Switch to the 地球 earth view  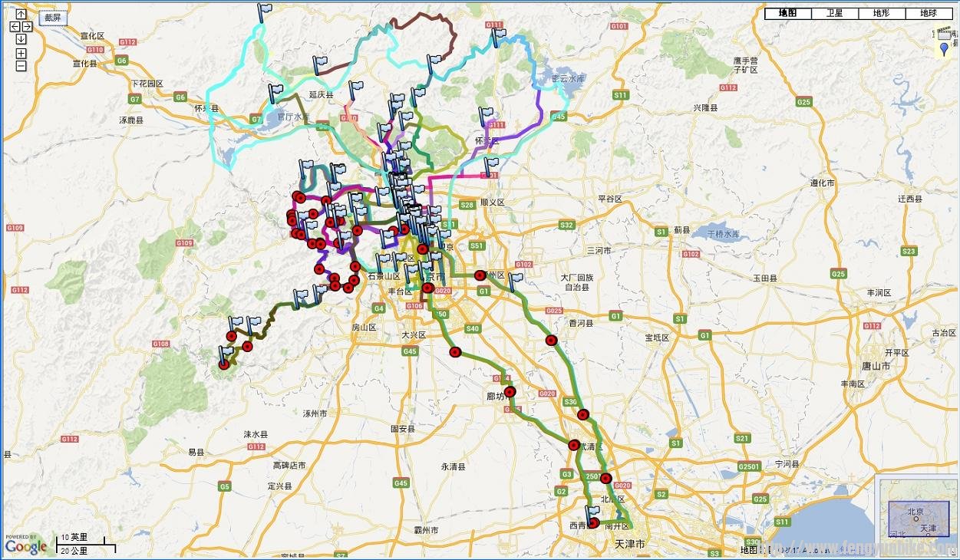928,13
